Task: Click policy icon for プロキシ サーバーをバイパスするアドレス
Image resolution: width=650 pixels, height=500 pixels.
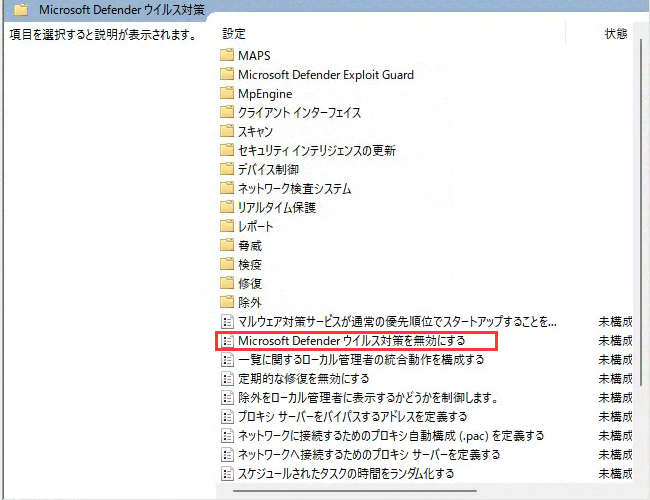Action: [x=227, y=416]
